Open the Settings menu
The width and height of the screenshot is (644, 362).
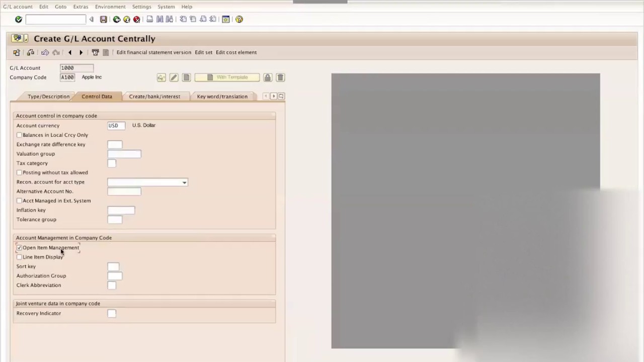[x=141, y=7]
